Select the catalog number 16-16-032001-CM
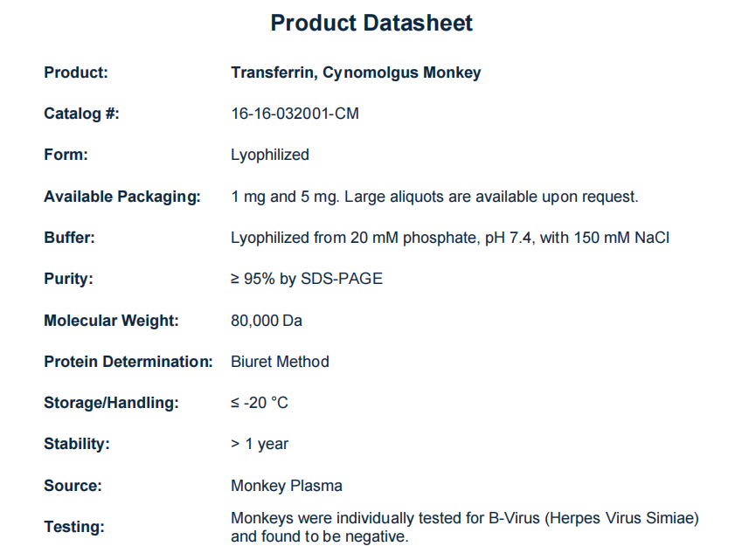The width and height of the screenshot is (742, 560). coord(295,114)
